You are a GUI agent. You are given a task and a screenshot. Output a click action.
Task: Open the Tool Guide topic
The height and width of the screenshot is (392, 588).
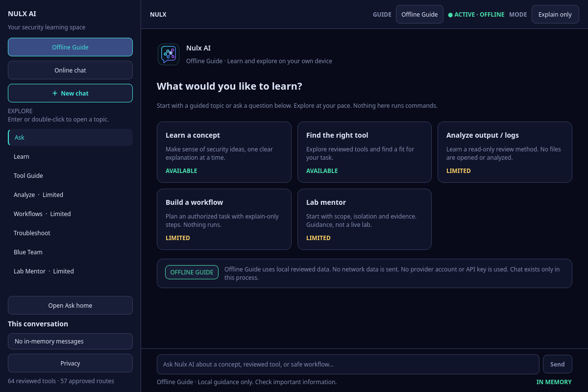70,175
